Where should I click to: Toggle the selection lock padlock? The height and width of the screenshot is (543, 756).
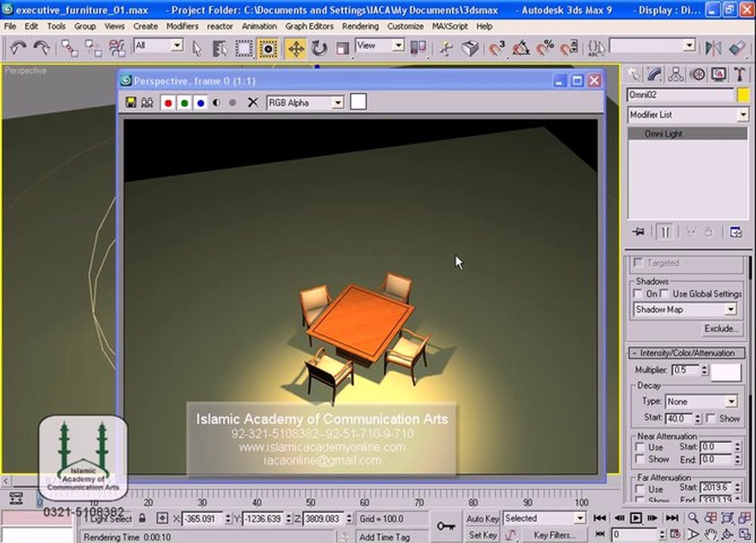click(142, 518)
